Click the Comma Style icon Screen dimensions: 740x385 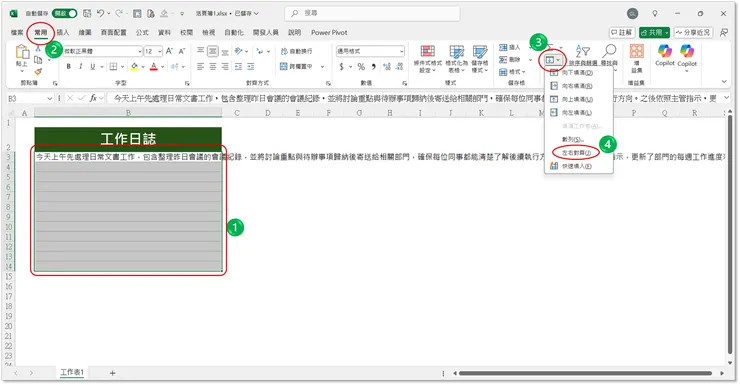374,67
